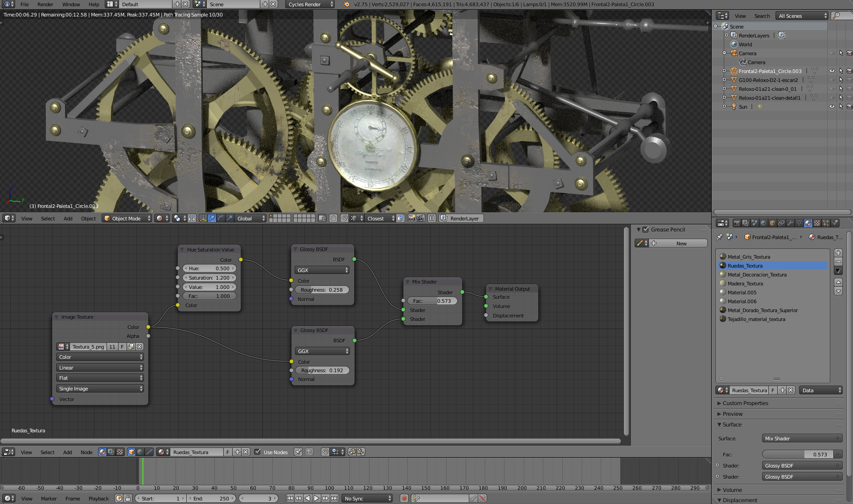Adjust Mix Shader Fac slider in properties
Screen dimensions: 853x504
coord(798,455)
